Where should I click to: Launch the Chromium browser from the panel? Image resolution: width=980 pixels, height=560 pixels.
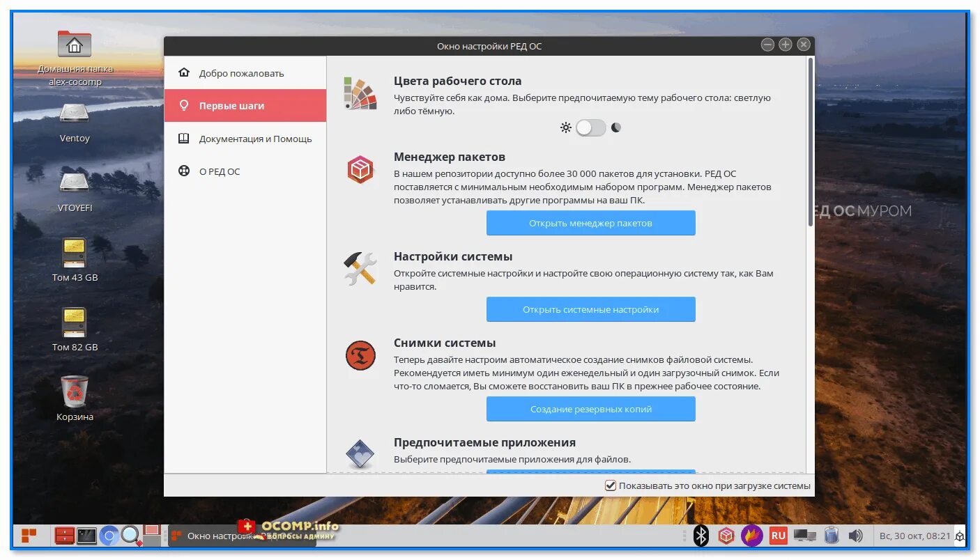tap(108, 536)
